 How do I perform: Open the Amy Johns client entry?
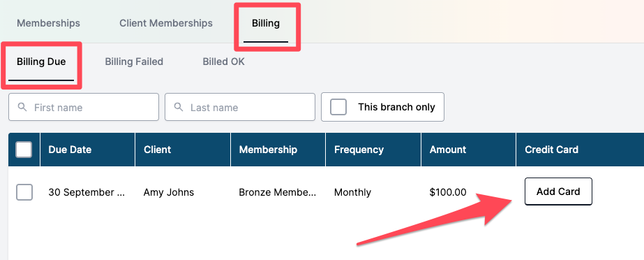tap(169, 192)
